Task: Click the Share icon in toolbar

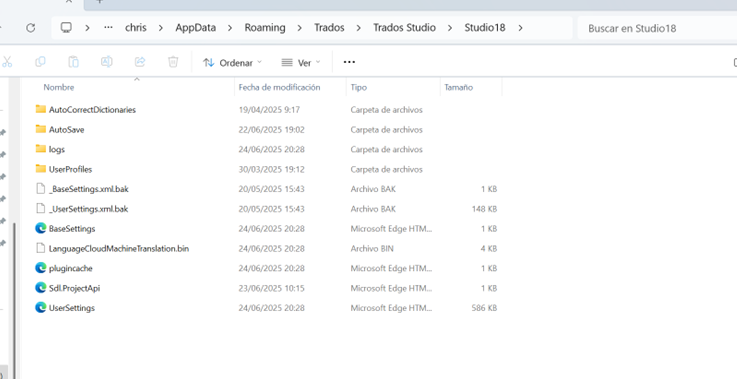Action: [140, 62]
